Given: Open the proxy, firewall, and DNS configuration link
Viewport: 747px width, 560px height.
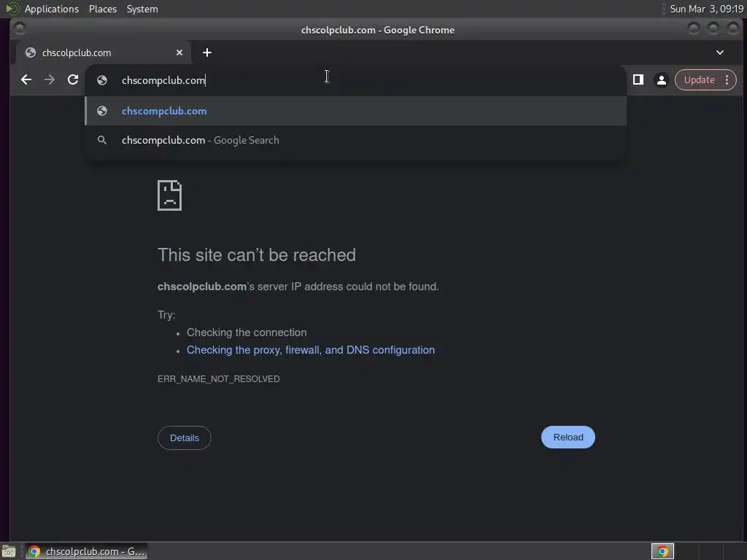Looking at the screenshot, I should tap(311, 350).
